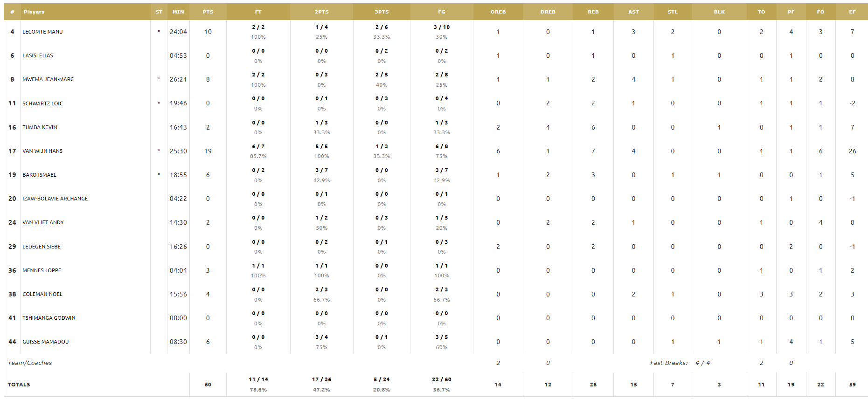The height and width of the screenshot is (399, 868).
Task: Select the Players column header
Action: (34, 12)
